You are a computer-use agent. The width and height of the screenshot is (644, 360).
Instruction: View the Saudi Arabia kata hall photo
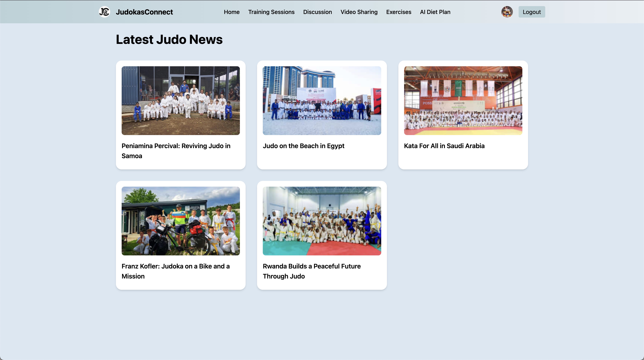463,100
